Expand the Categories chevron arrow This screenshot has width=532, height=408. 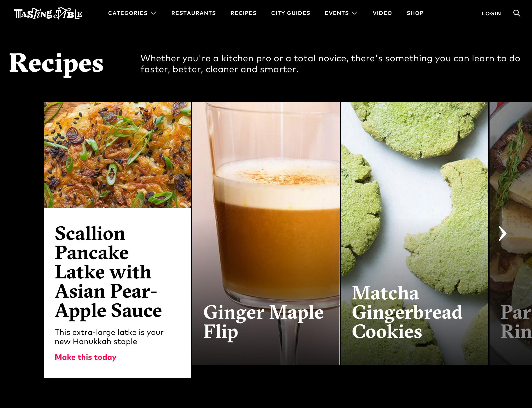[x=153, y=13]
